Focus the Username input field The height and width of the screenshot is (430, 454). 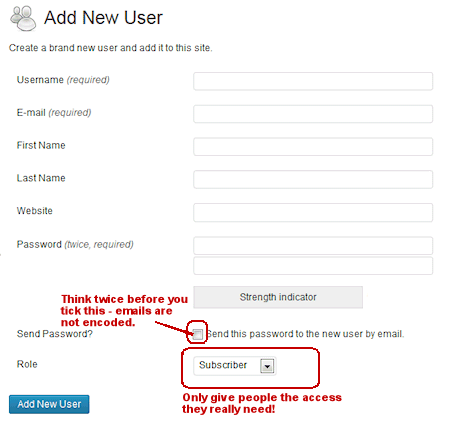point(313,81)
